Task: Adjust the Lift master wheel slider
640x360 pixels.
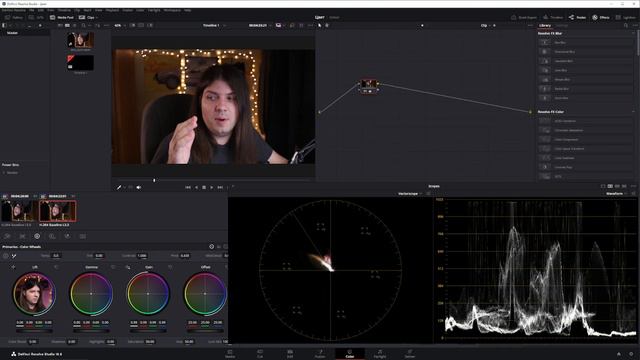Action: click(34, 330)
